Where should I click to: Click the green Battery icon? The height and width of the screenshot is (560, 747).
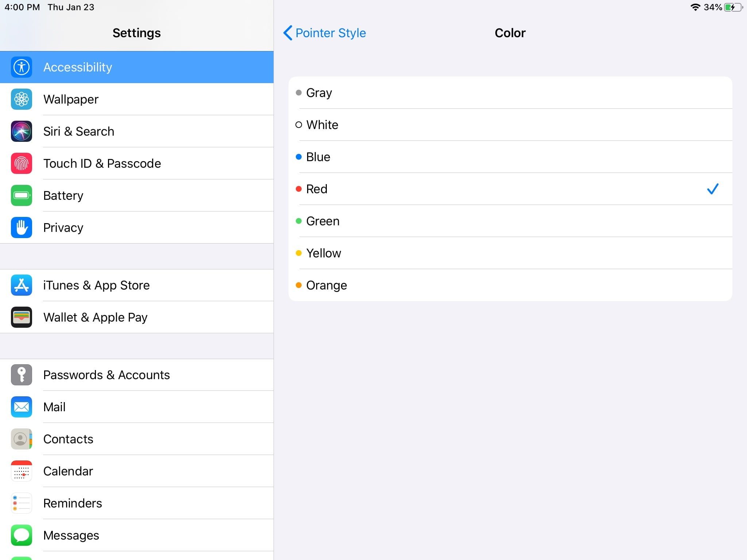[x=21, y=195]
